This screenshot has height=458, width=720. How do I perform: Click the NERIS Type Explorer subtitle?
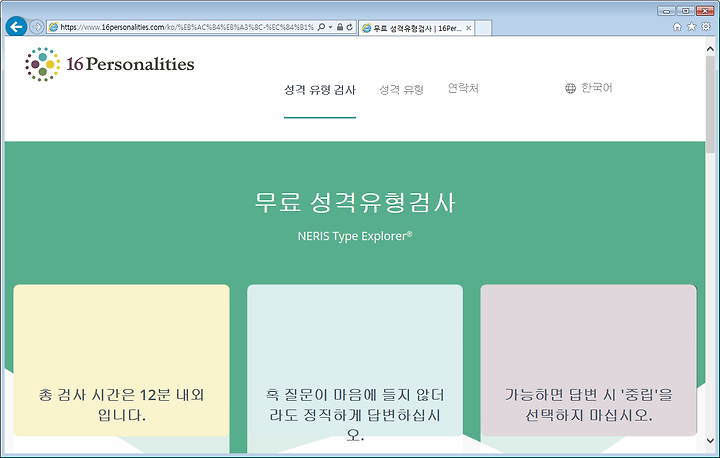click(355, 236)
